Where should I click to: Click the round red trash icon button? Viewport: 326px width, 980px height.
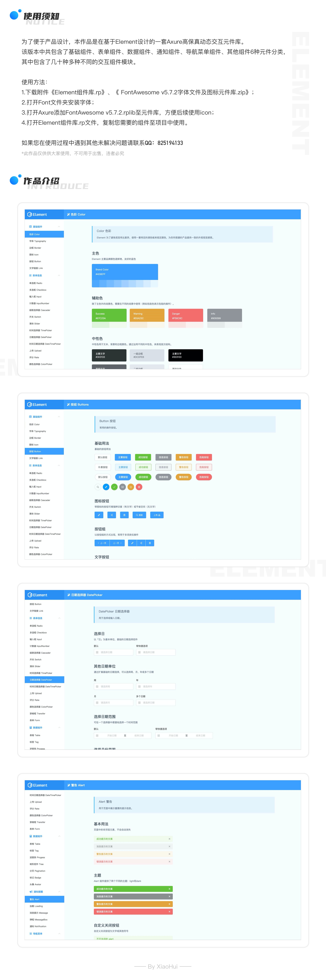(139, 487)
